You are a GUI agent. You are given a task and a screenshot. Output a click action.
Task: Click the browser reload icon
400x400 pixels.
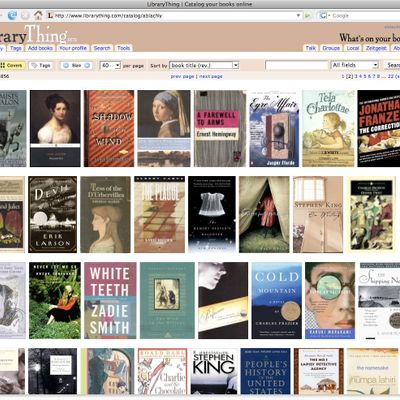(x=12, y=15)
